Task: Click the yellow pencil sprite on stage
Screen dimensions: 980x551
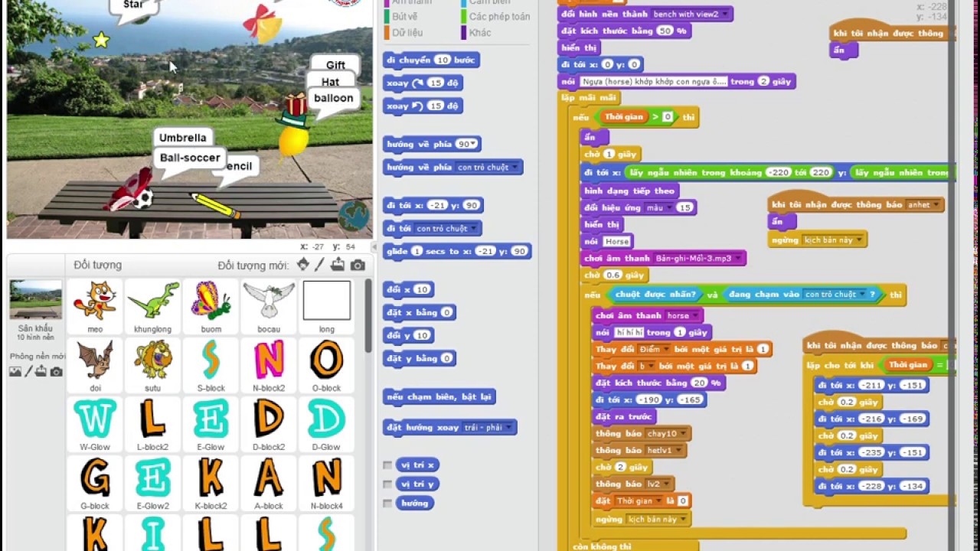Action: tap(215, 205)
